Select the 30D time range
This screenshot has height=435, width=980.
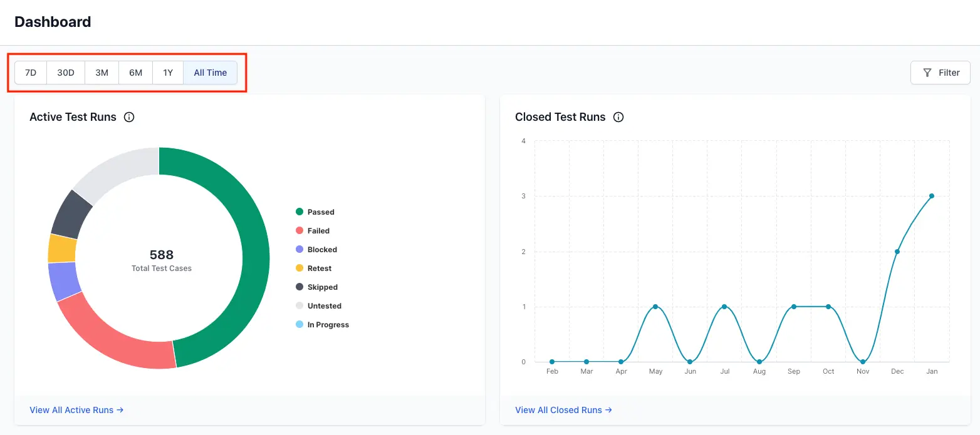tap(66, 73)
